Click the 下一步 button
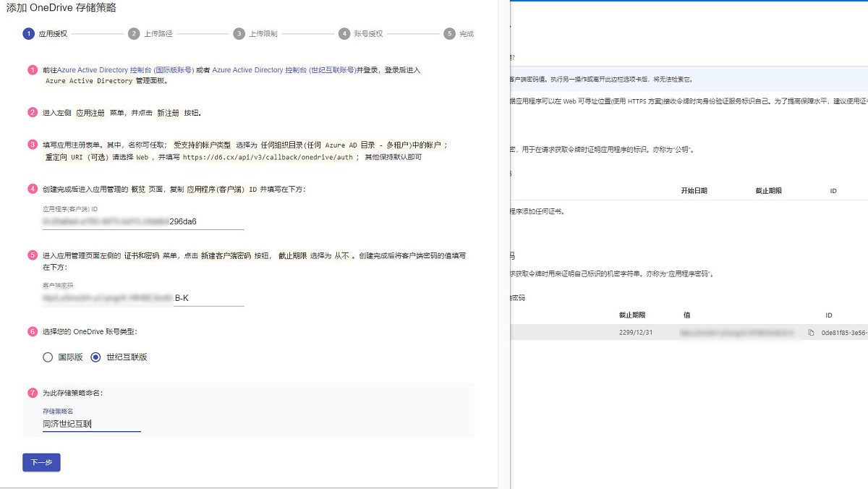Screen dimensions: 868x489 click(41, 462)
